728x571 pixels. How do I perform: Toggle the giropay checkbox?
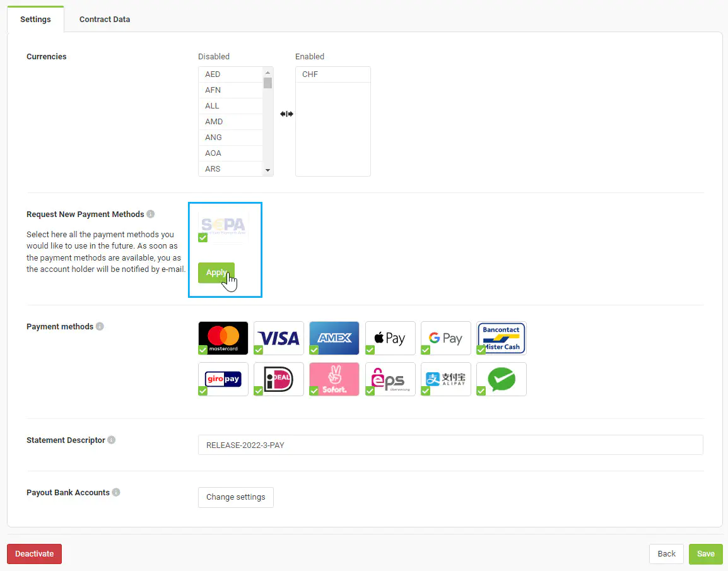(203, 391)
